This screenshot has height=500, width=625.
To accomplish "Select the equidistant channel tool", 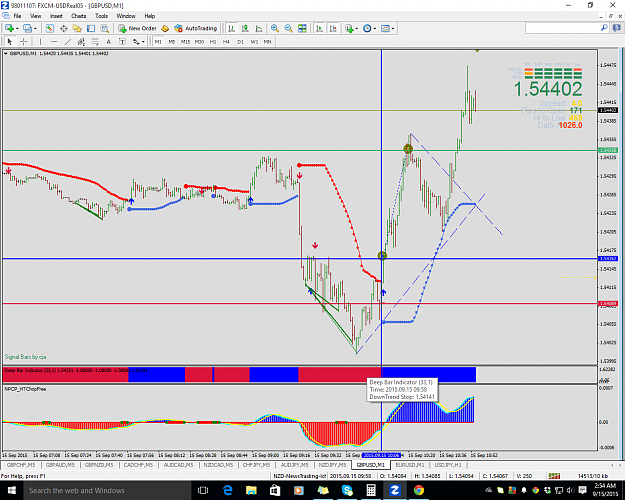I will coord(81,41).
